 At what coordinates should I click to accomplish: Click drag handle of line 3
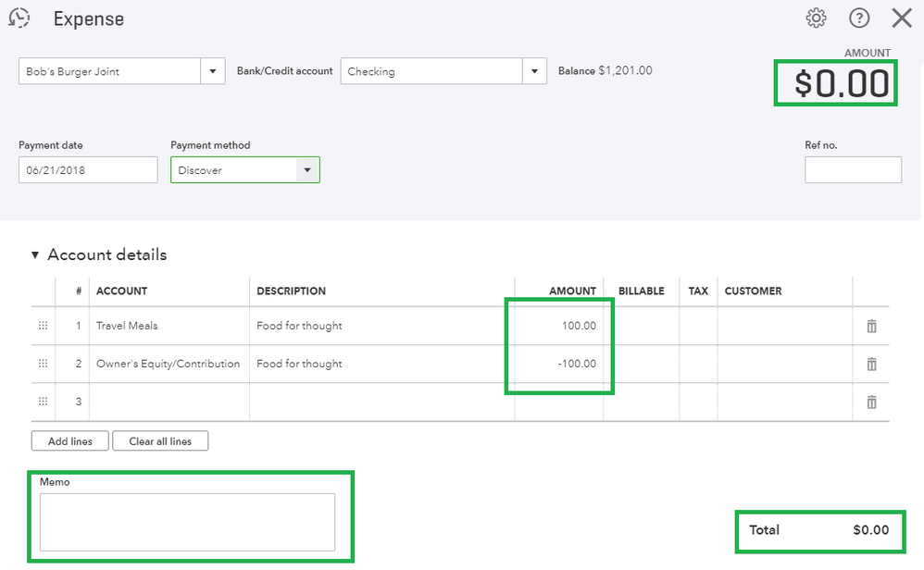43,402
